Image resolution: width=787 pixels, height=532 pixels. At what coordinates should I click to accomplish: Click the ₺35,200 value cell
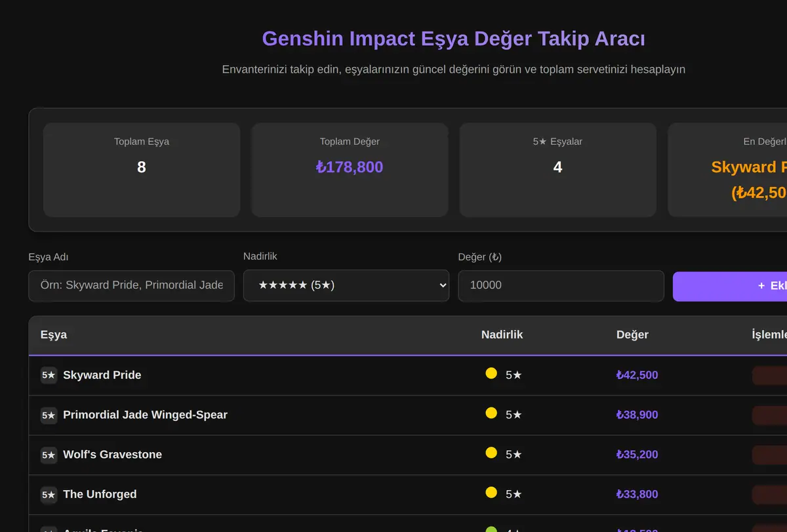point(637,455)
